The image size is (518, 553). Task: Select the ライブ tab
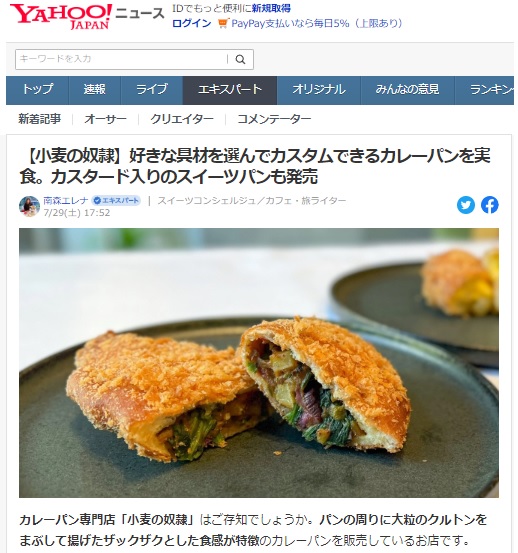point(152,90)
